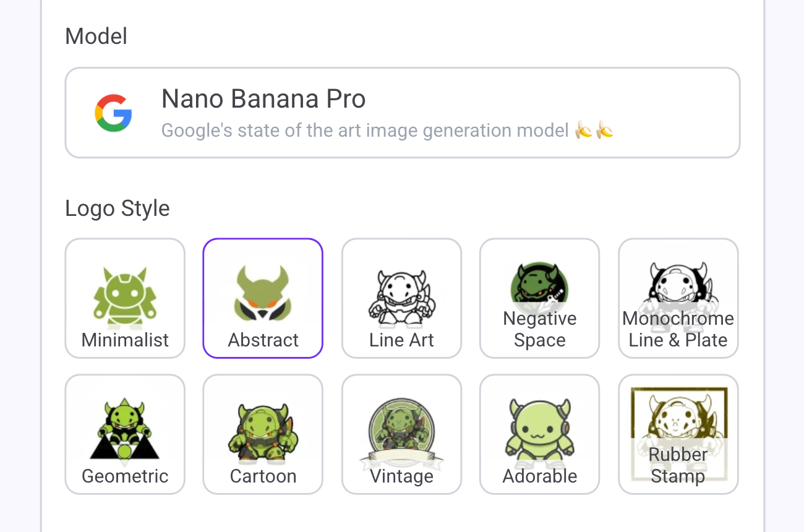Click the circular Vintage badge icon
Screen dimensions: 804x532
coord(401,428)
